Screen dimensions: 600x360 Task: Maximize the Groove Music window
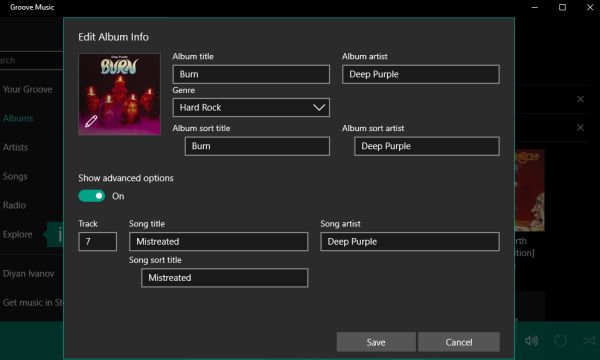pos(562,7)
